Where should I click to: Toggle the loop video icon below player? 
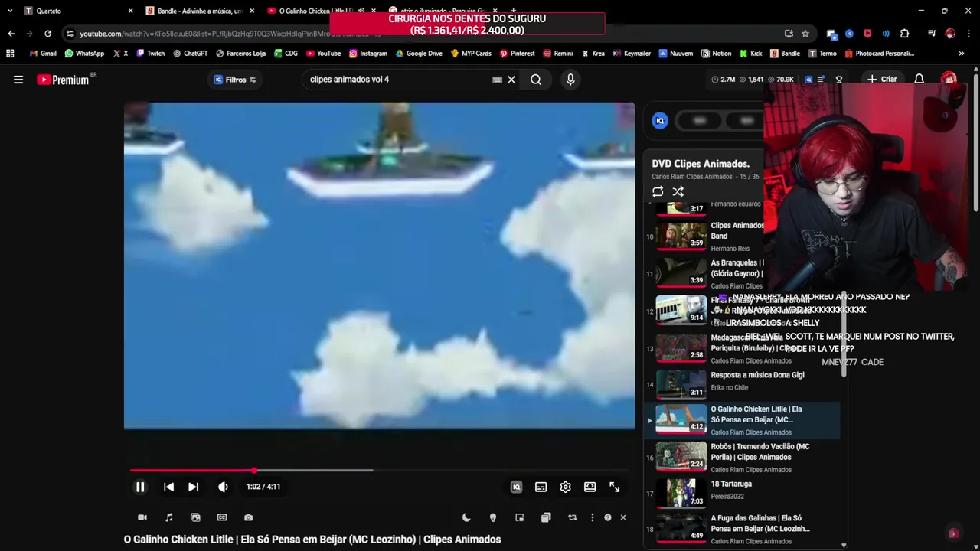coord(572,517)
